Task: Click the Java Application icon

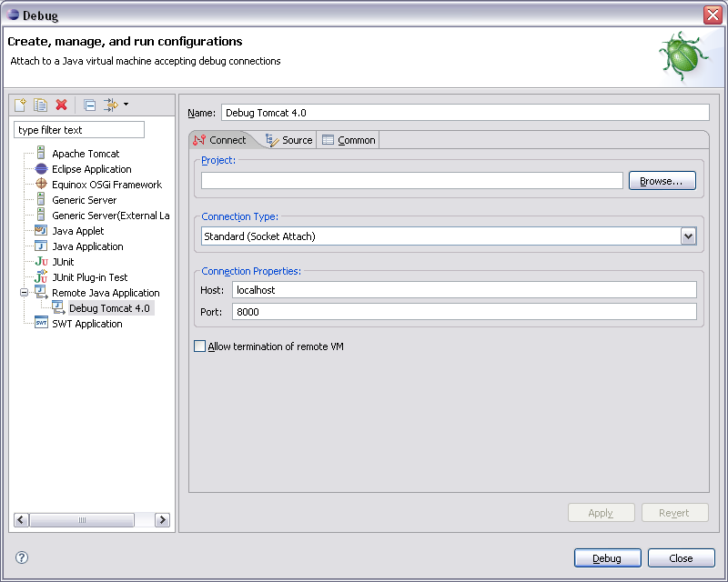Action: [41, 246]
